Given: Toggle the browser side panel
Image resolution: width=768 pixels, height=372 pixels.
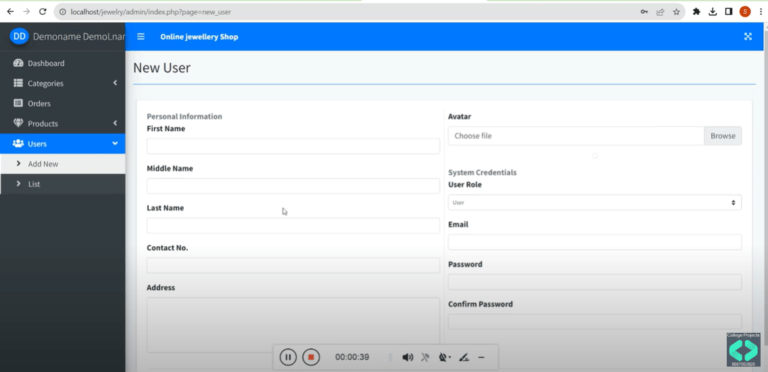Looking at the screenshot, I should [729, 12].
